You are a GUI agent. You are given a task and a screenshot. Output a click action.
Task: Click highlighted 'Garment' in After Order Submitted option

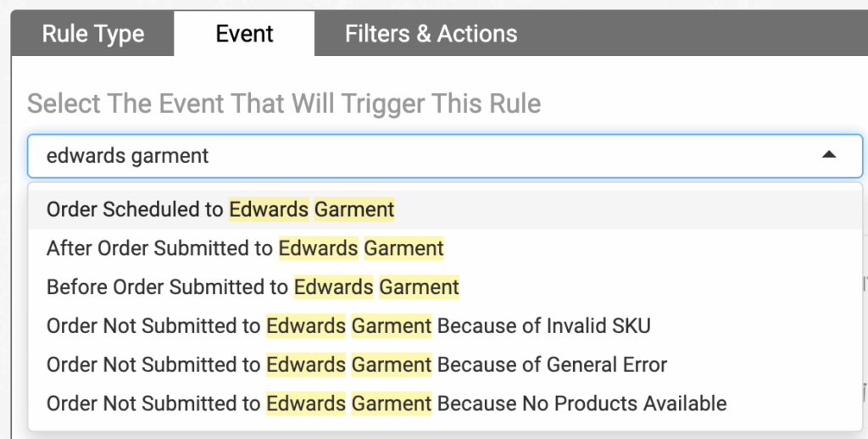pos(403,248)
